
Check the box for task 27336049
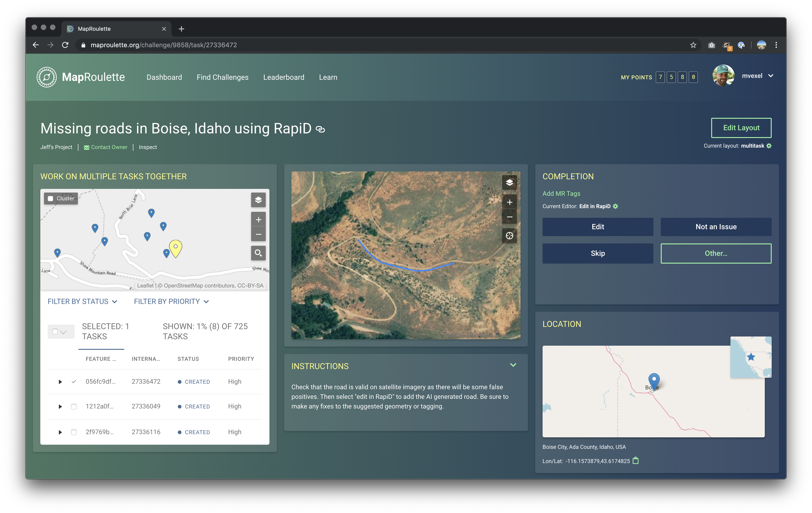tap(74, 406)
